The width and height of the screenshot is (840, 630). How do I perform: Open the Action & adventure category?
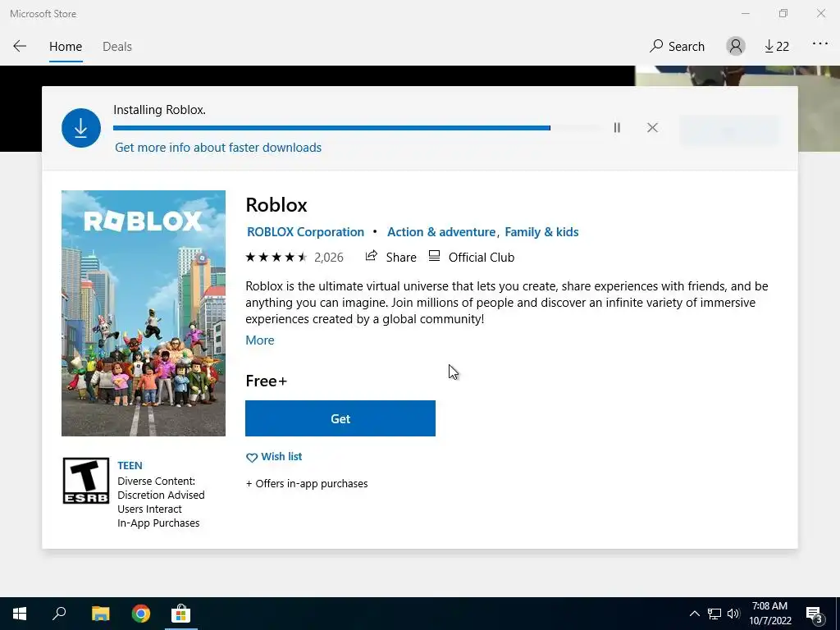click(x=441, y=232)
